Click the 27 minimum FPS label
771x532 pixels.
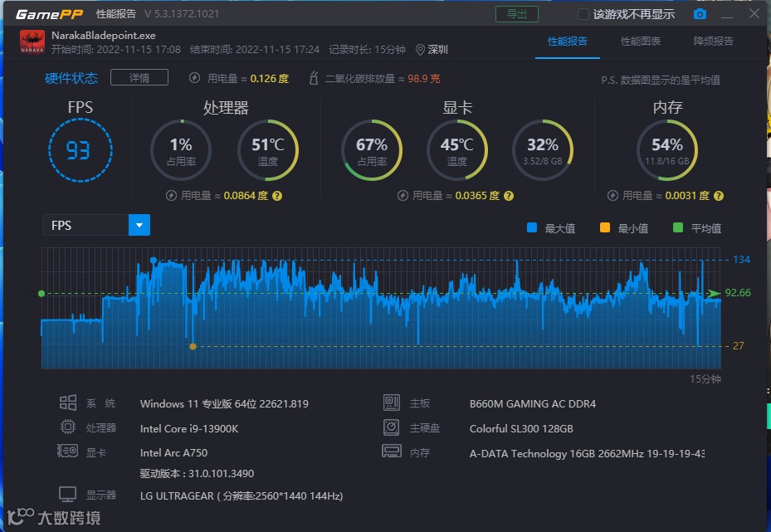(x=739, y=345)
